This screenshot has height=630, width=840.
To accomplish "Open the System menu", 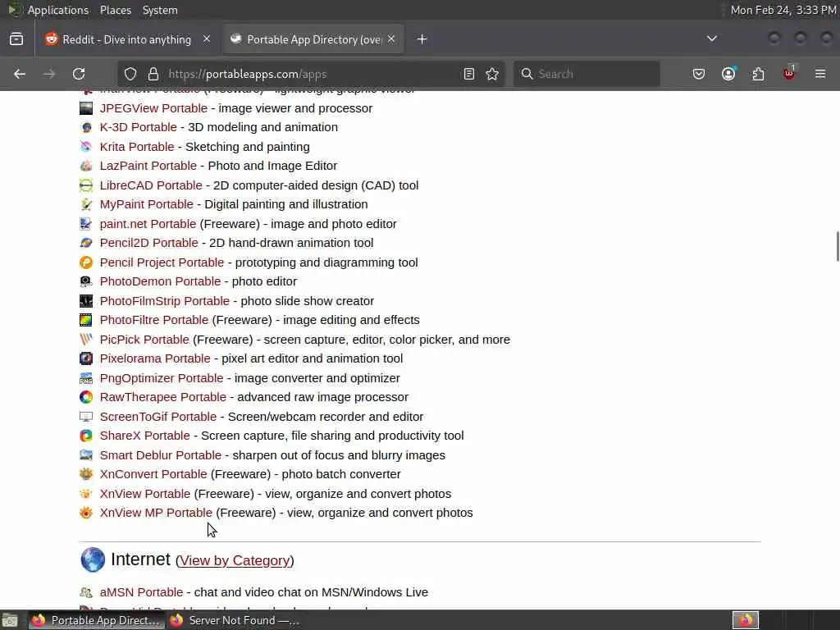I will 160,10.
